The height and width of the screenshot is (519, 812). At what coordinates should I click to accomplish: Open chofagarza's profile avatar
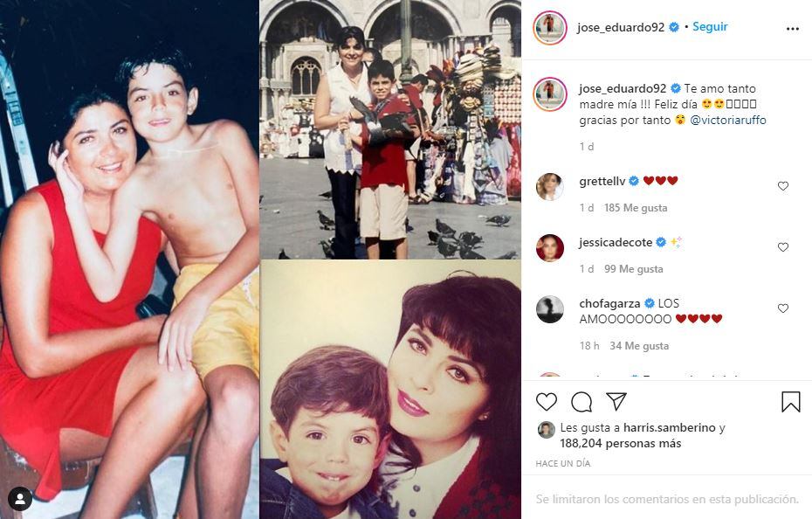[x=549, y=309]
